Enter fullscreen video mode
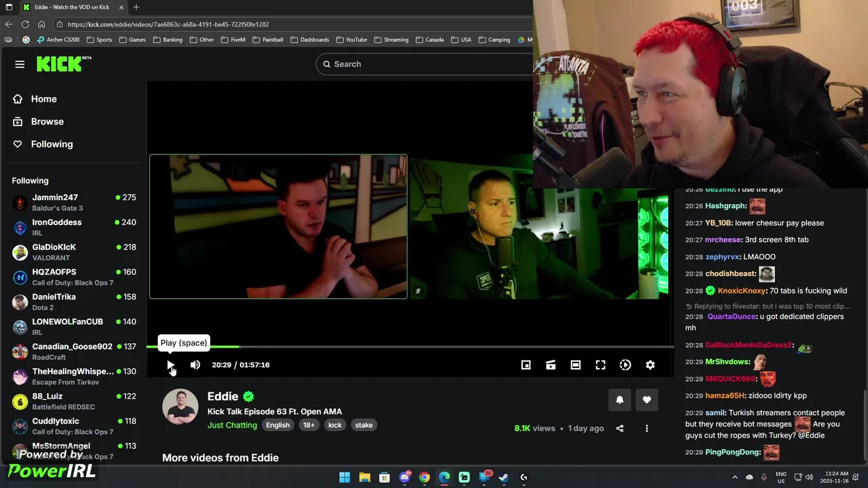The height and width of the screenshot is (488, 868). click(600, 365)
